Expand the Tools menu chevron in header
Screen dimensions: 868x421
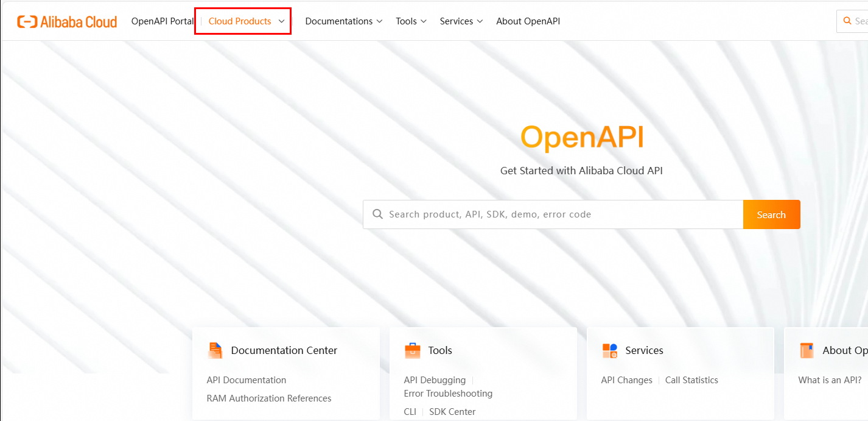(x=424, y=21)
